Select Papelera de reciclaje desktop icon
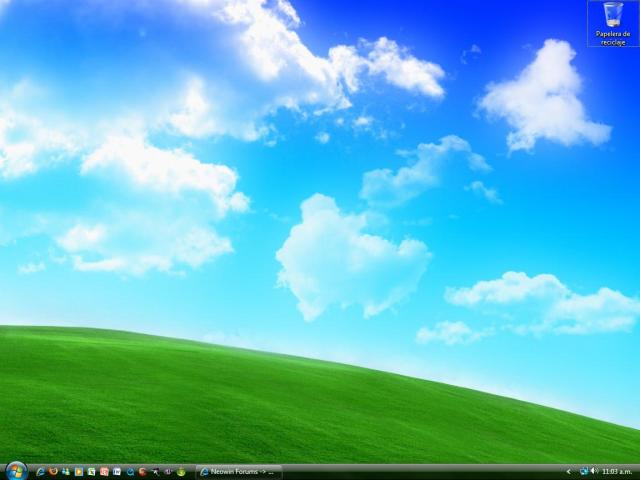This screenshot has width=640, height=480. (x=613, y=23)
